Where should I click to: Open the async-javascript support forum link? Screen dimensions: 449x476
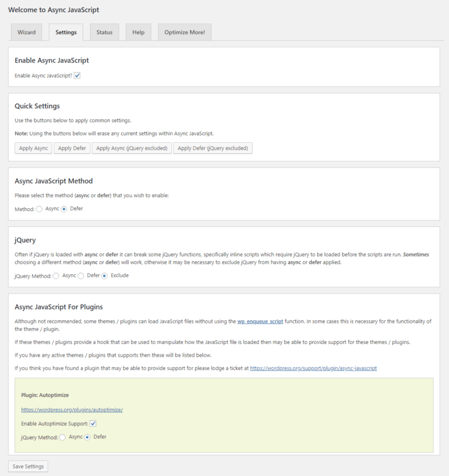pos(313,368)
